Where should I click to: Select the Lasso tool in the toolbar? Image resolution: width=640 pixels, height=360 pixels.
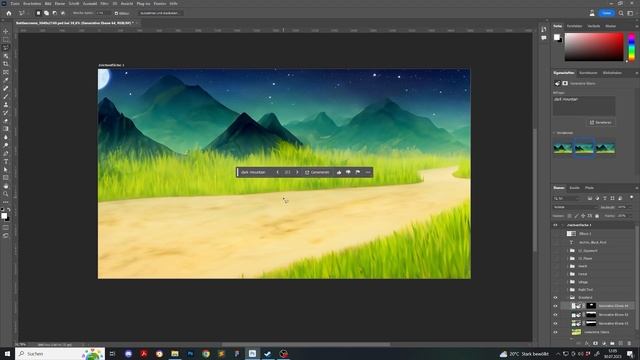point(6,48)
